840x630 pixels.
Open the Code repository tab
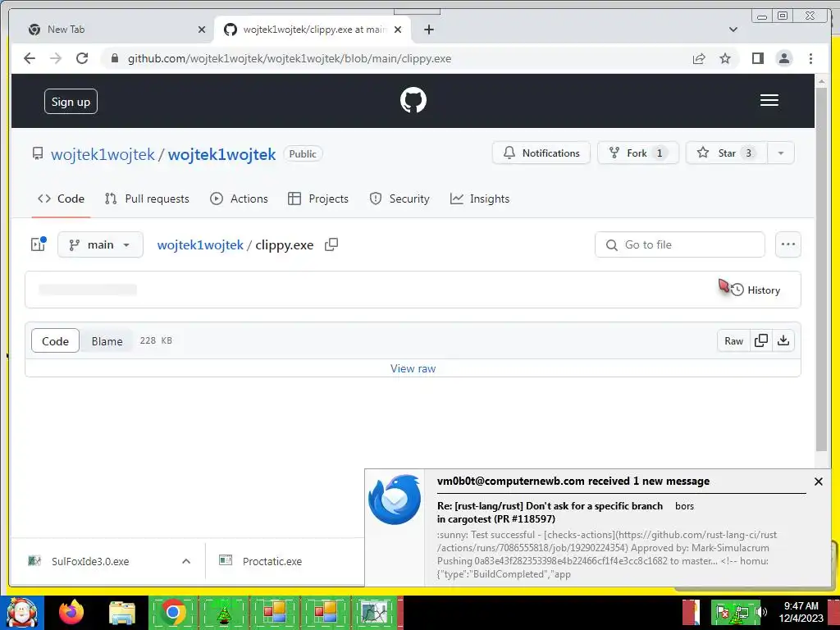[x=61, y=199]
